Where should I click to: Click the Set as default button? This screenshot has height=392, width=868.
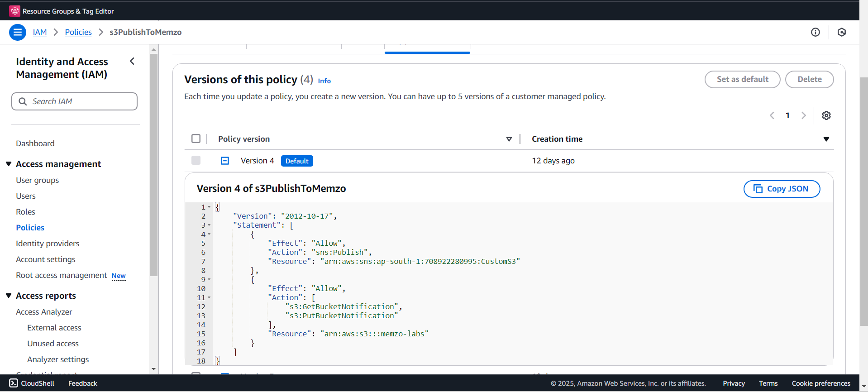click(742, 79)
